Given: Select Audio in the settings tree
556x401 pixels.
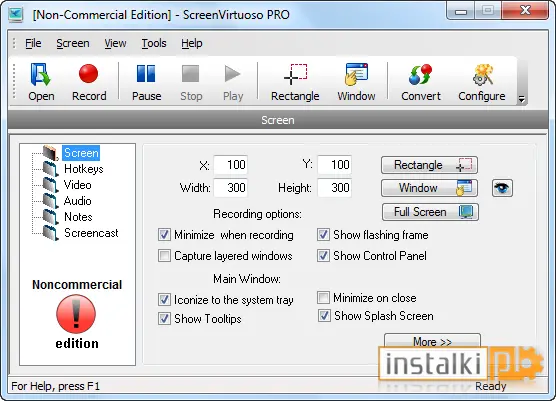Looking at the screenshot, I should [x=77, y=201].
